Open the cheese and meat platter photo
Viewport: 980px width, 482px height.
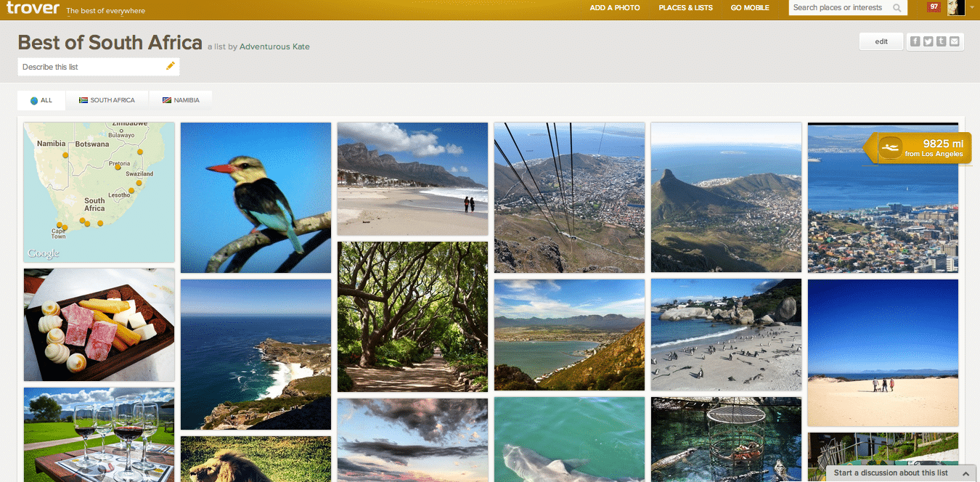click(x=99, y=324)
